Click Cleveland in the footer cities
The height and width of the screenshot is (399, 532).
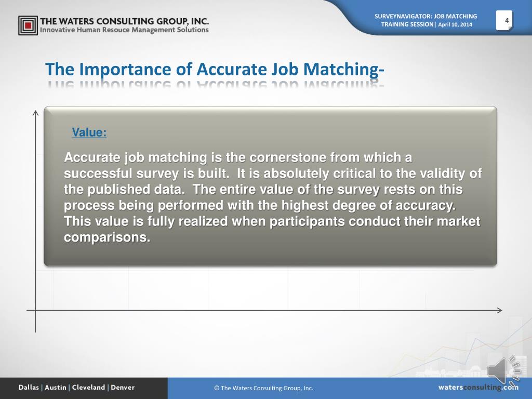88,388
